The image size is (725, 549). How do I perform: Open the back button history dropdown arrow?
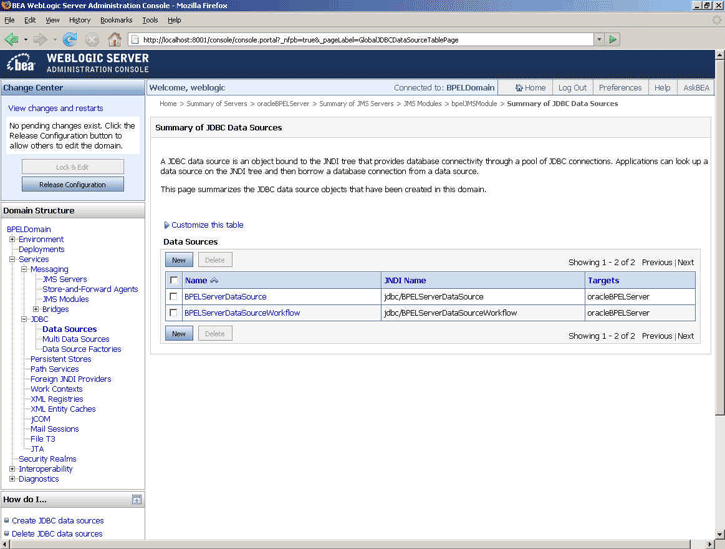[x=25, y=40]
